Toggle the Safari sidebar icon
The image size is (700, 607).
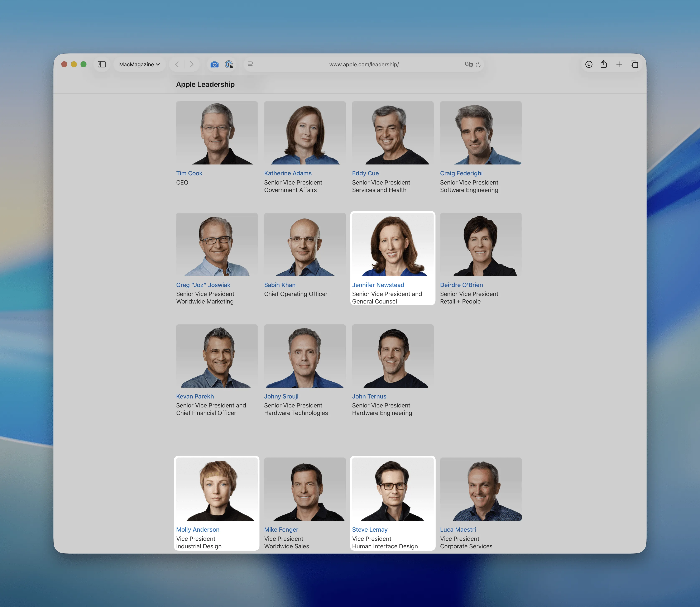click(102, 64)
